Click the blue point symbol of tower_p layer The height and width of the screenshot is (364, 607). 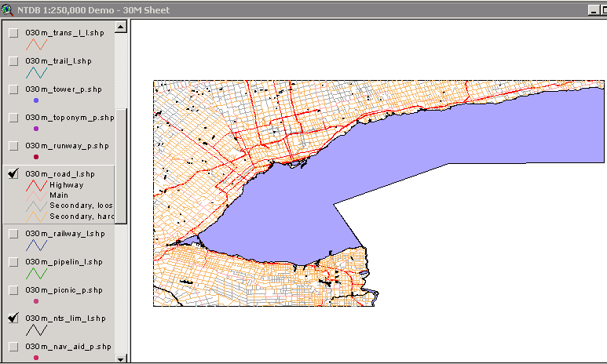(36, 100)
